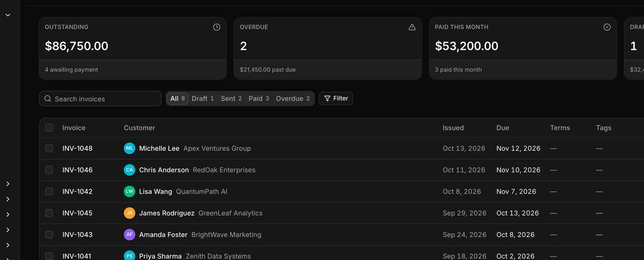Viewport: 644px width, 260px height.
Task: Click the AF avatar for Amanda Foster
Action: point(130,235)
